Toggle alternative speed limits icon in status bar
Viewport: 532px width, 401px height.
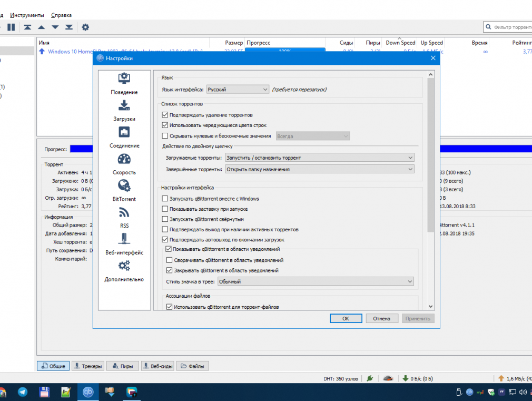coord(388,378)
